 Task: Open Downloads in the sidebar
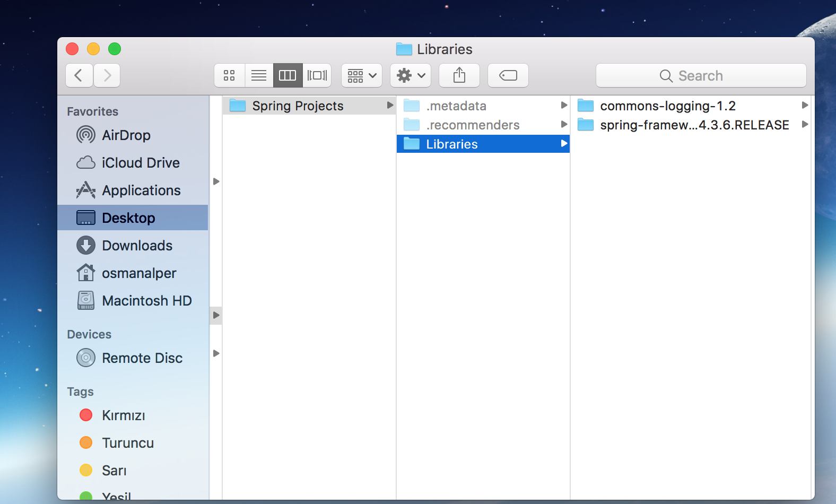133,245
